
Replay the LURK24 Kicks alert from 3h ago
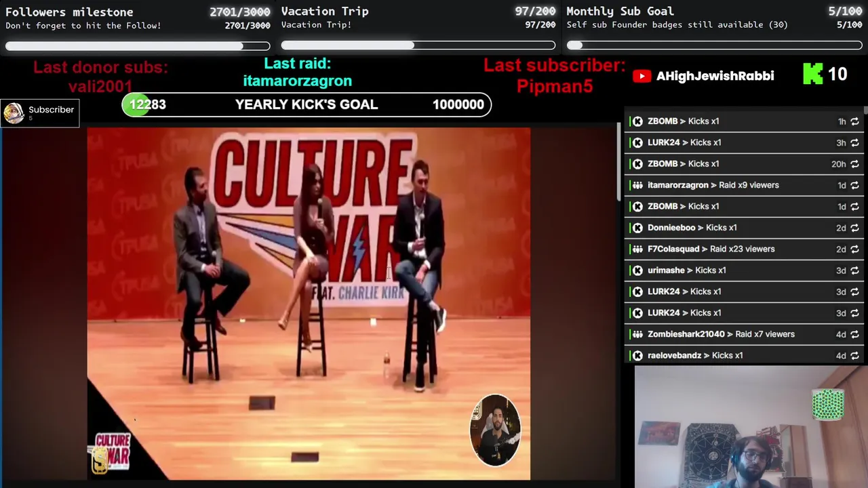click(x=854, y=142)
